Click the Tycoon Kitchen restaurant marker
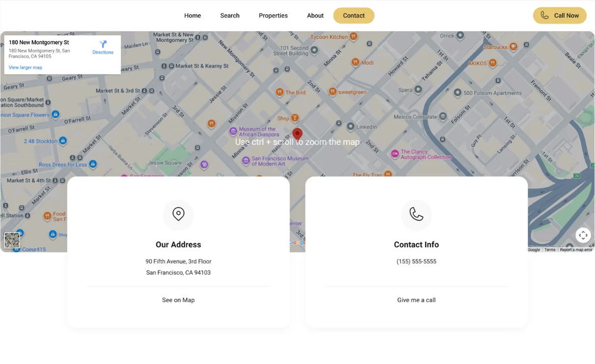The height and width of the screenshot is (364, 595). [x=353, y=37]
